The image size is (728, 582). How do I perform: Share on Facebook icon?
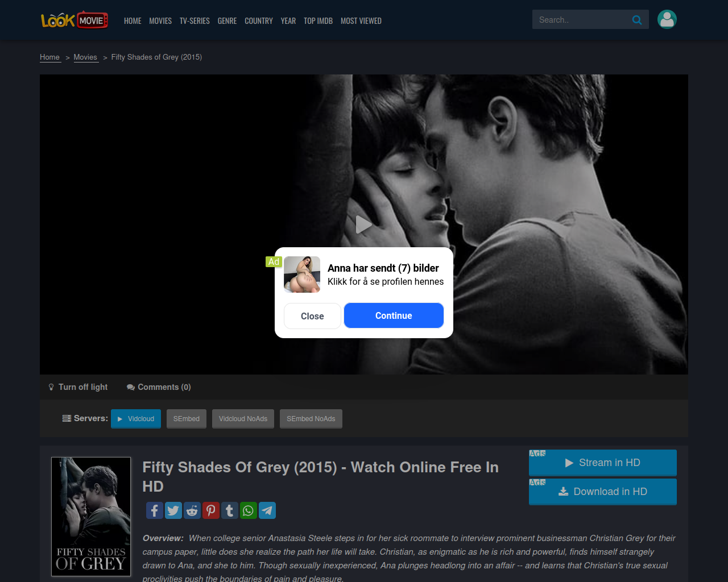155,510
